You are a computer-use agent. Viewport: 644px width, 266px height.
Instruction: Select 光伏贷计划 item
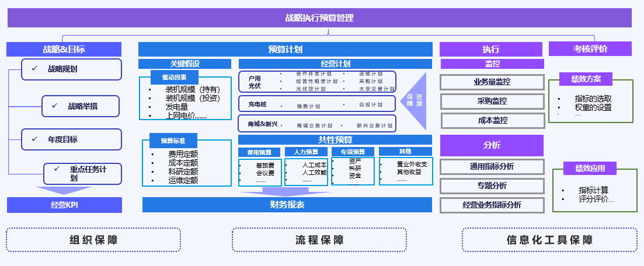pos(311,89)
